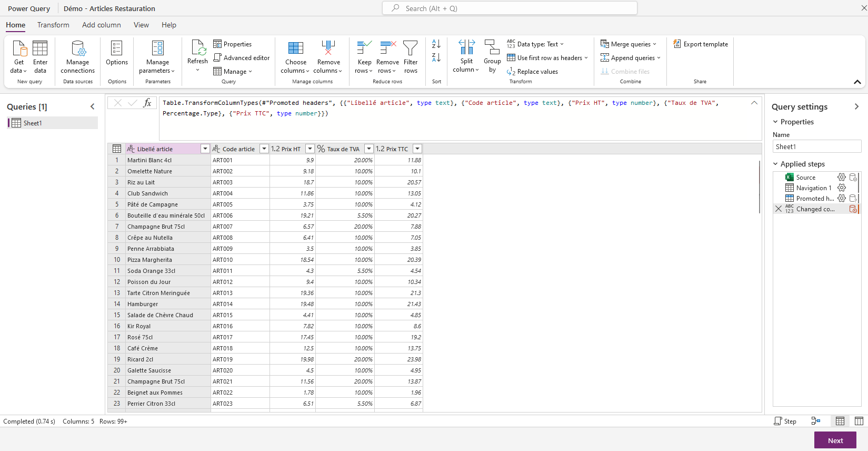Screen dimensions: 868x451
Task: Click the Split column icon
Action: click(x=466, y=47)
